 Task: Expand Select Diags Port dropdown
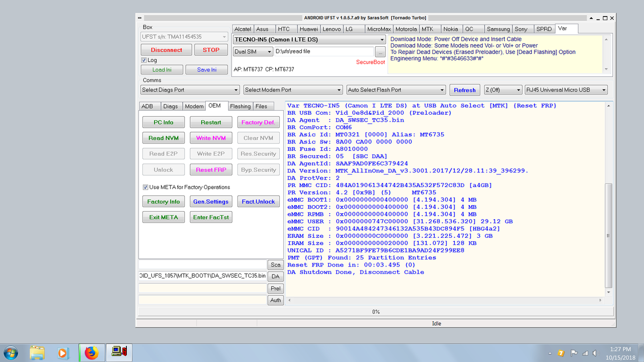(236, 90)
